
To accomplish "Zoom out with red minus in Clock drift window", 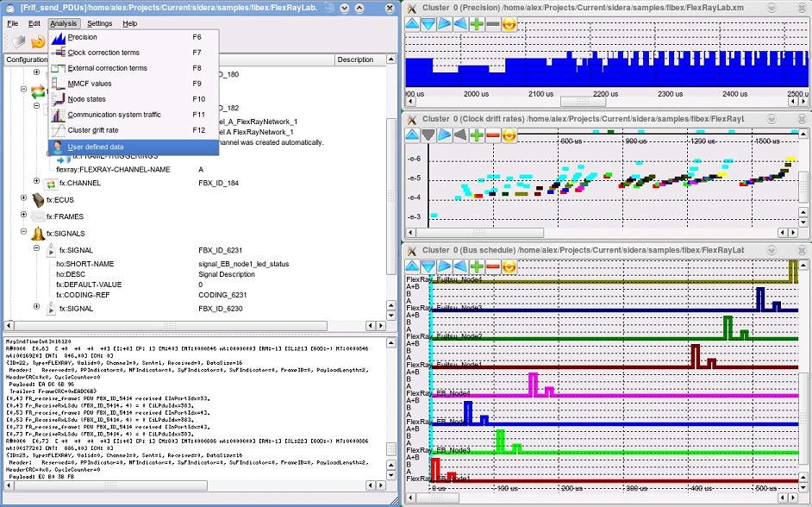I will point(492,135).
